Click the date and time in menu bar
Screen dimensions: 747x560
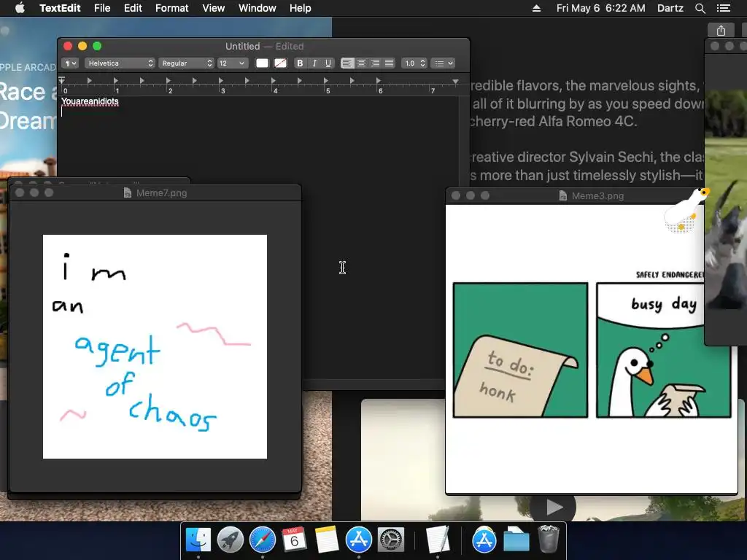click(x=601, y=8)
